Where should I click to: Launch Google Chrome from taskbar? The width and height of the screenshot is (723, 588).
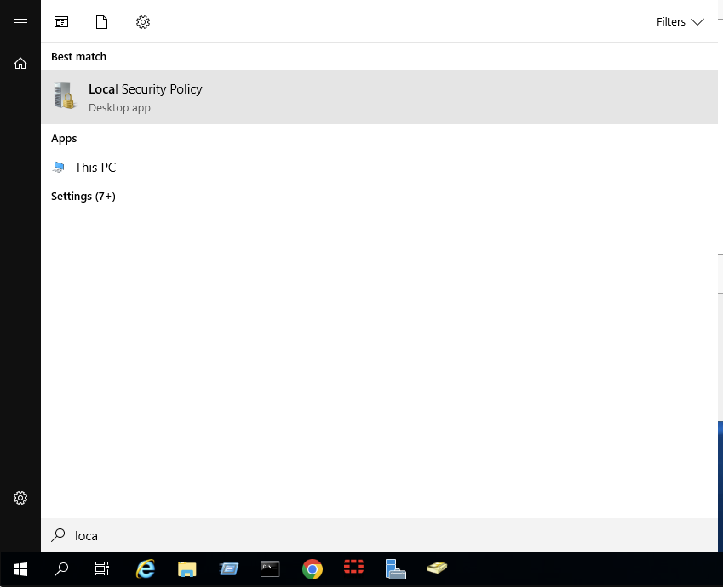313,569
